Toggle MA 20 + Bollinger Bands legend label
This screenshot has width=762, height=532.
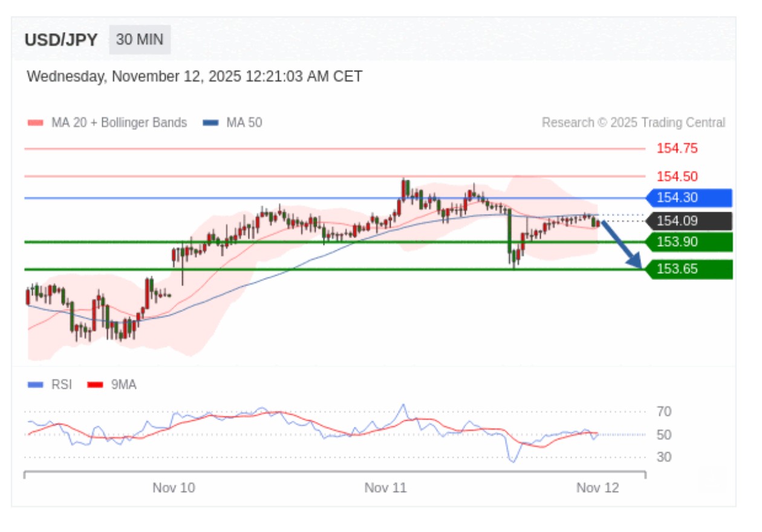(119, 123)
